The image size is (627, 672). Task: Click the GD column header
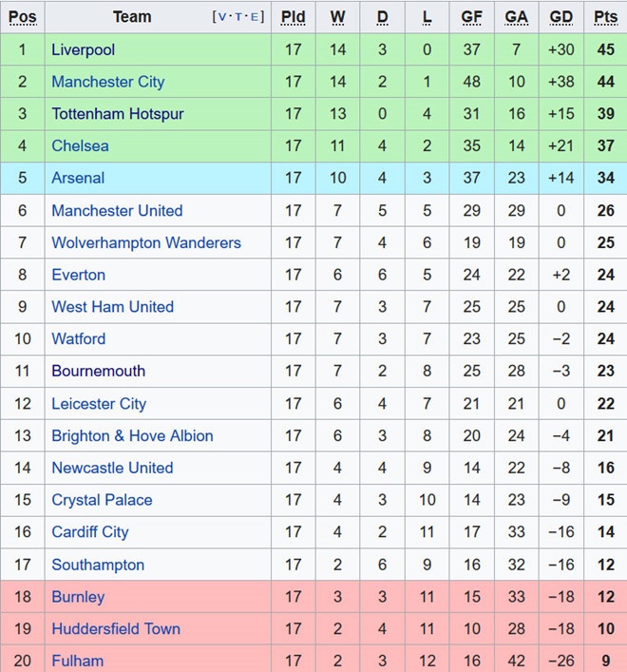click(x=560, y=17)
